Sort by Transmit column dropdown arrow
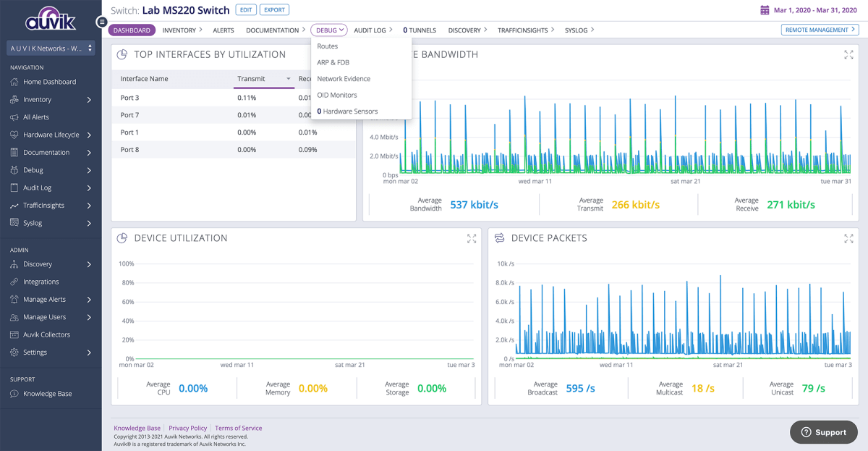 click(288, 79)
